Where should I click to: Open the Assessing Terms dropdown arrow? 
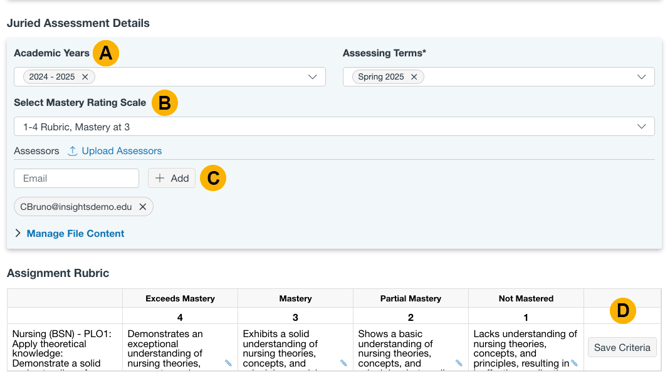641,77
